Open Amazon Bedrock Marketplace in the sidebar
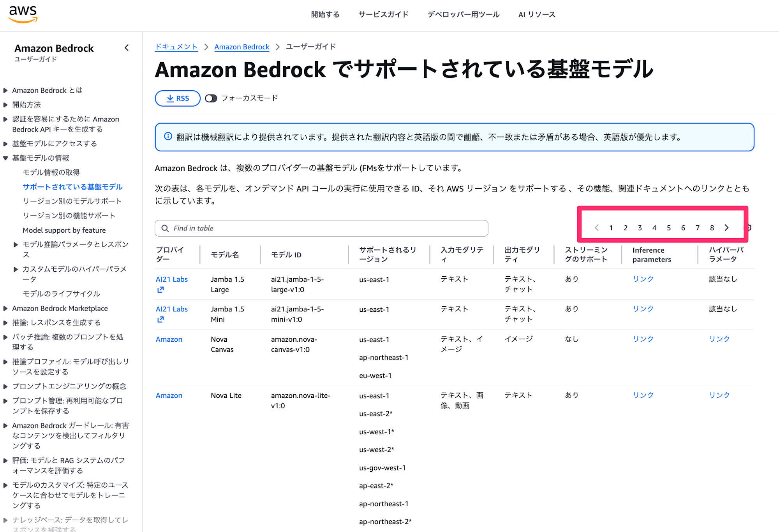 [x=60, y=308]
